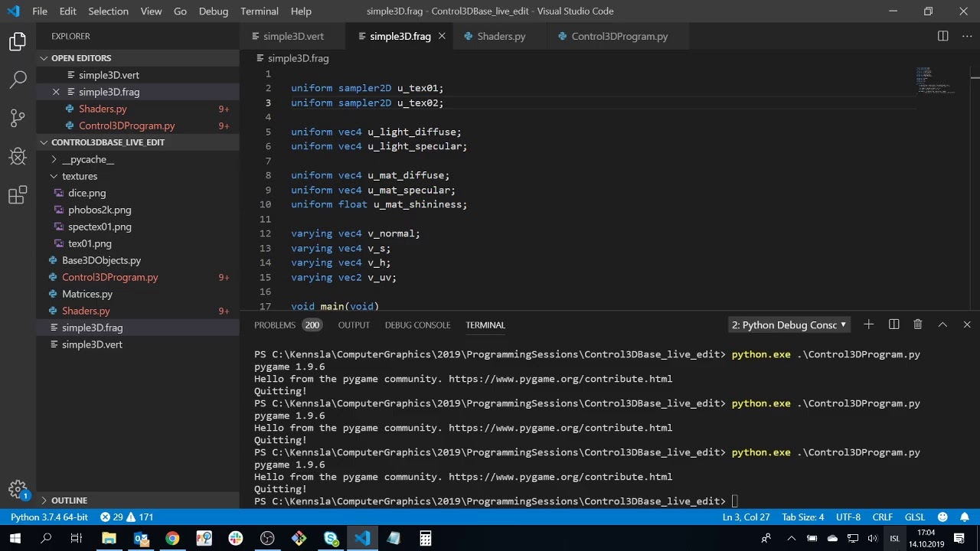The width and height of the screenshot is (980, 551).
Task: Split the terminal pane
Action: coord(893,324)
